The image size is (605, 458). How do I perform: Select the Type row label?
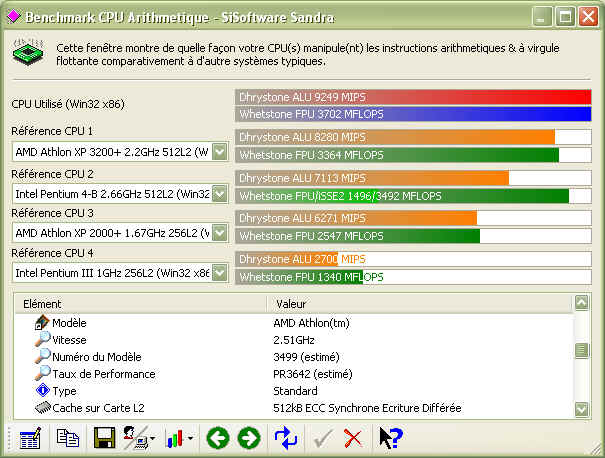point(64,391)
